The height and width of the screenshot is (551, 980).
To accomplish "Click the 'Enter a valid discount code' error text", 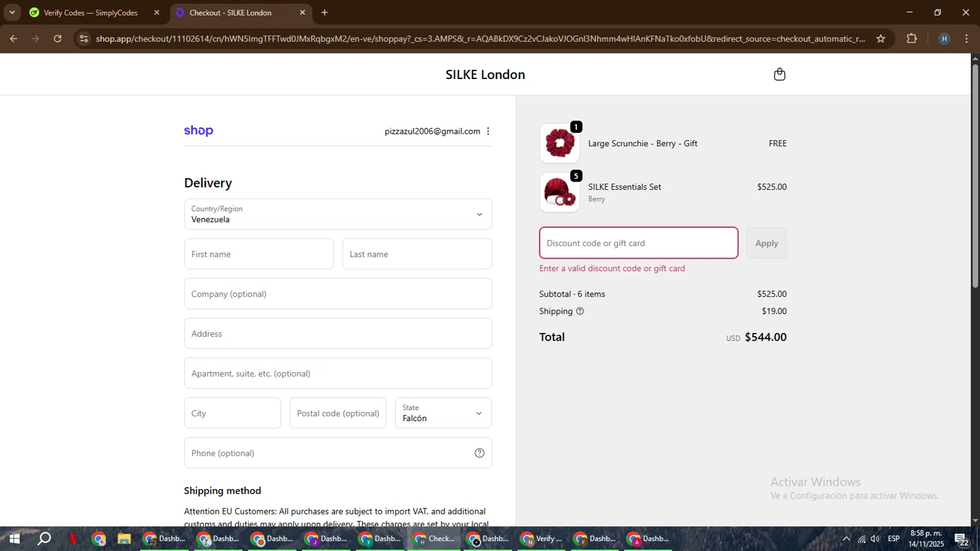I will (x=612, y=268).
